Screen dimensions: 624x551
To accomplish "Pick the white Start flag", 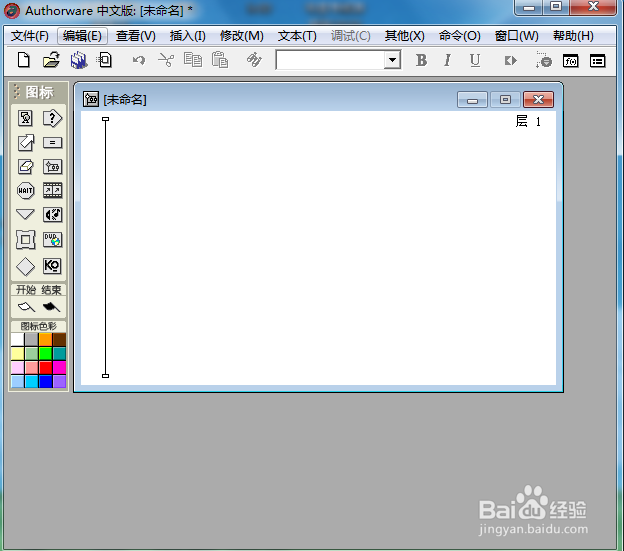I will 26,307.
